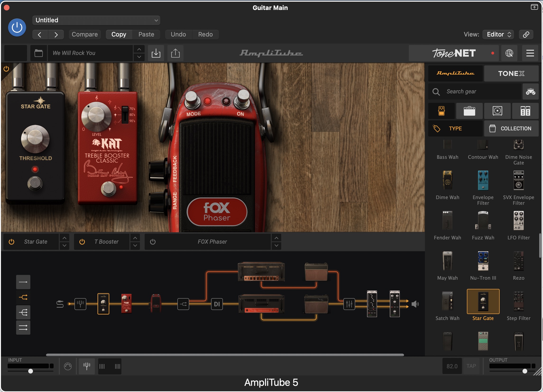
Task: Click the output speaker icon in chain
Action: point(415,304)
